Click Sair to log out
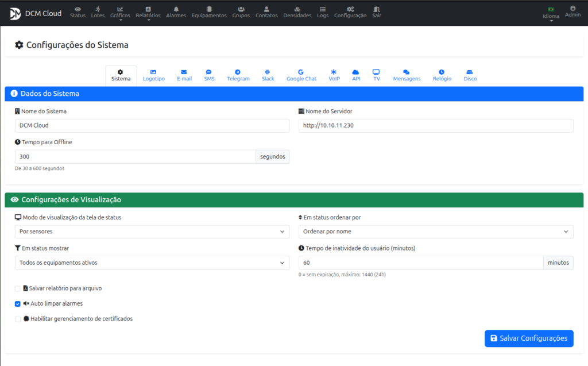Image resolution: width=588 pixels, height=366 pixels. coord(377,12)
